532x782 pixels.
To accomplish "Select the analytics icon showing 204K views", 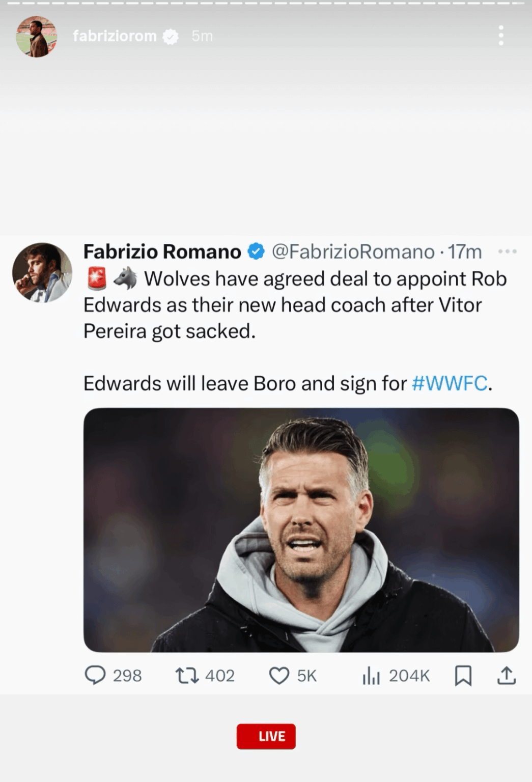I will (x=371, y=676).
